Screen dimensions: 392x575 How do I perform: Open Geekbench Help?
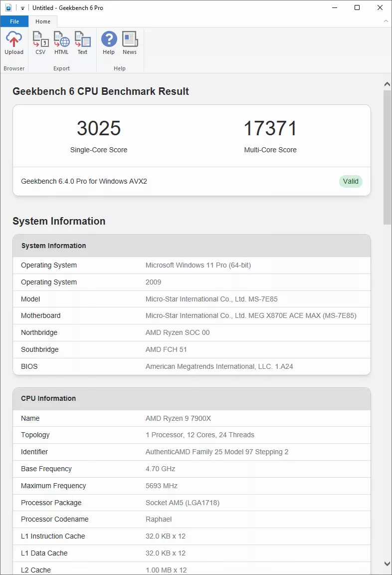pos(109,43)
